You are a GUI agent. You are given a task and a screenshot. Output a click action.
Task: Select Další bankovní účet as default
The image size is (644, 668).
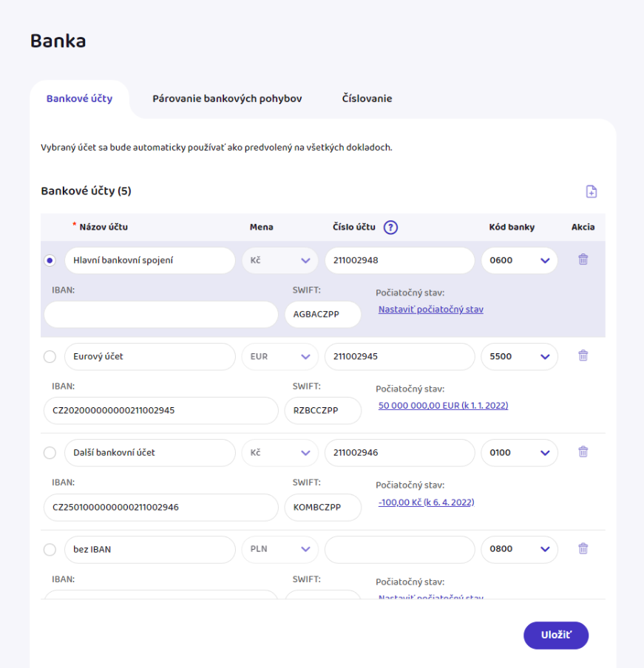50,453
